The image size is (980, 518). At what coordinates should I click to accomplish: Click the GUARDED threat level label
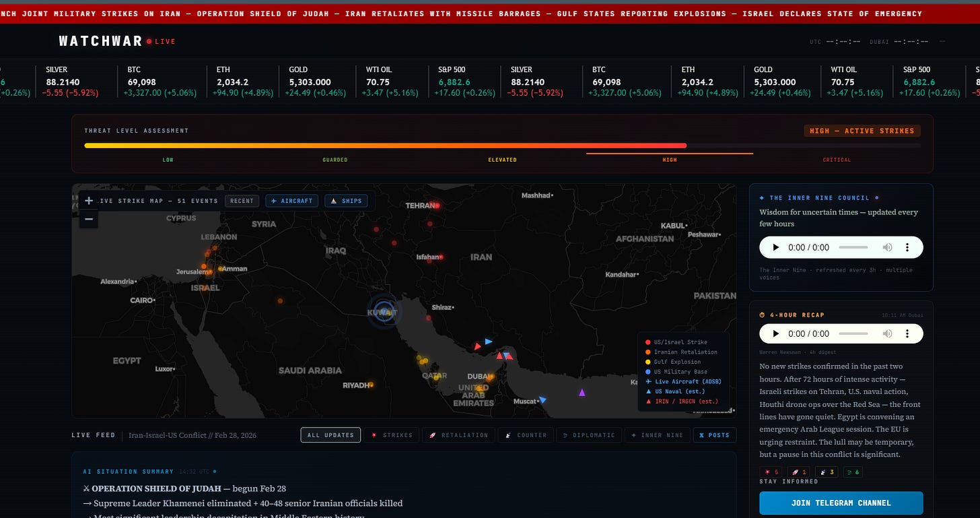[x=335, y=160]
